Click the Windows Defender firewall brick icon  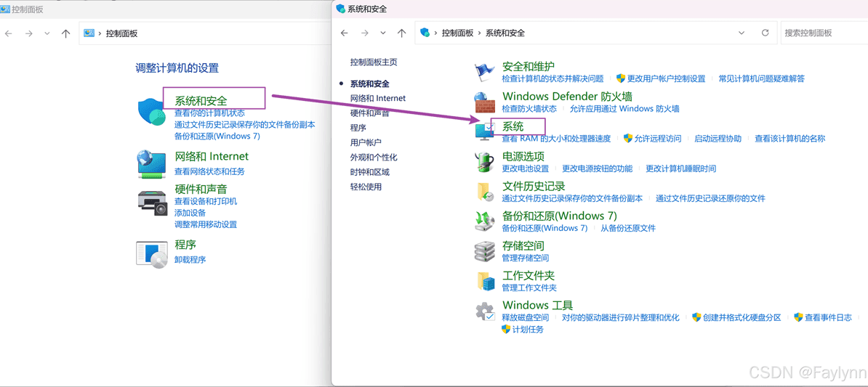484,103
